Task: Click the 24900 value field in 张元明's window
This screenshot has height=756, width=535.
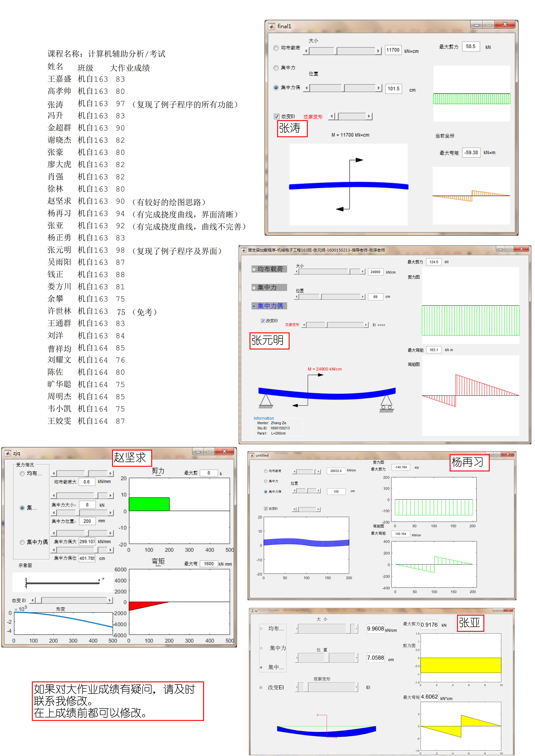Action: [375, 272]
